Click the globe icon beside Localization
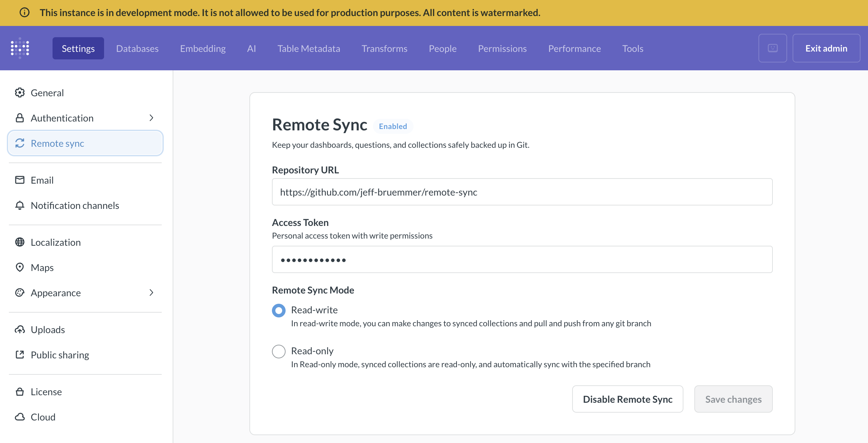Viewport: 868px width, 443px height. point(19,242)
